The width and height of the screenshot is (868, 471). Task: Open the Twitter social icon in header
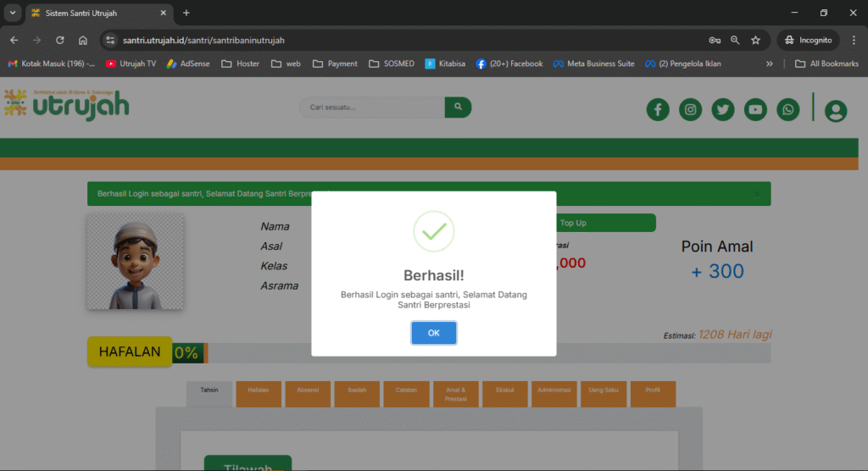click(x=722, y=109)
